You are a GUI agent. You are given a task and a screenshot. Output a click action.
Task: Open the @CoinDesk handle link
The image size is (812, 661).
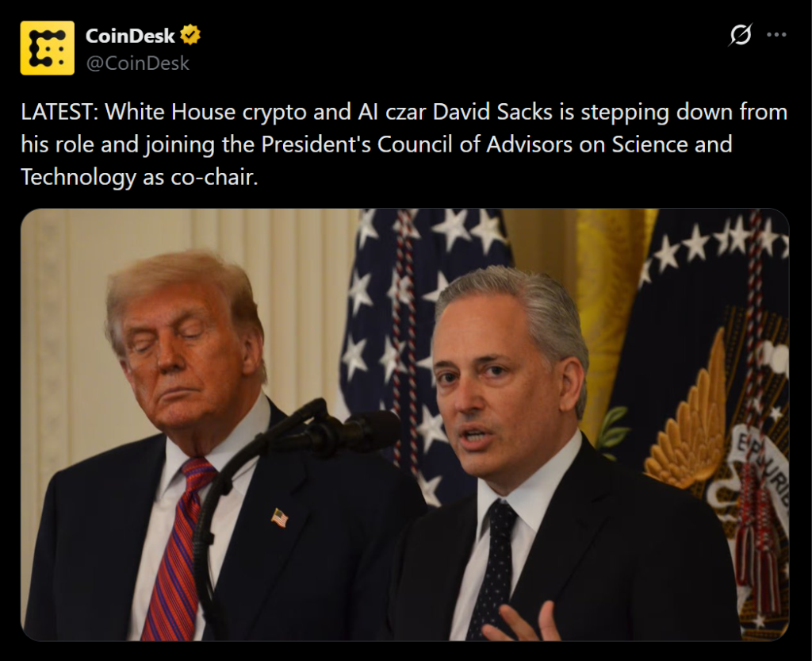(138, 63)
